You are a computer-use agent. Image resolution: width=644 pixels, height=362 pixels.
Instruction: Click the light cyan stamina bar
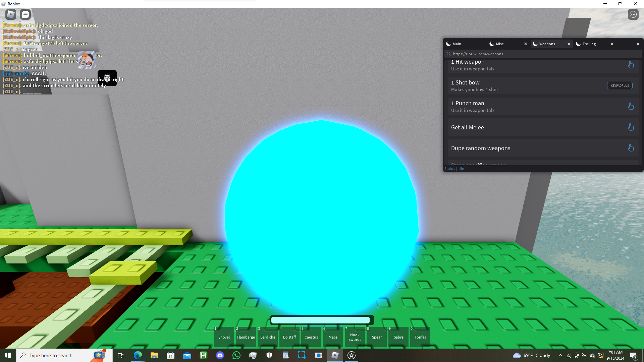click(x=320, y=320)
